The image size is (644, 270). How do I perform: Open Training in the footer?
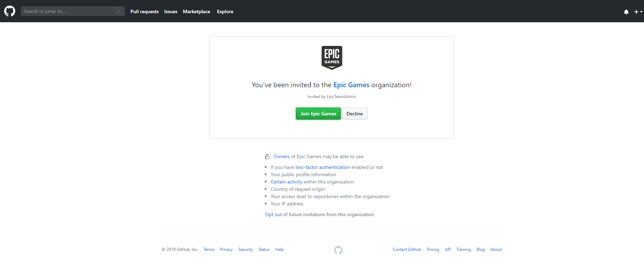point(464,249)
